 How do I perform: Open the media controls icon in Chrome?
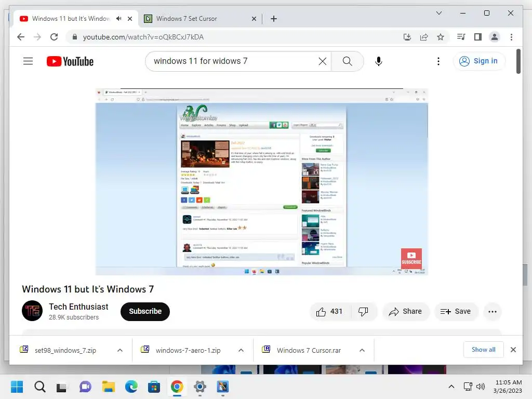(x=461, y=37)
